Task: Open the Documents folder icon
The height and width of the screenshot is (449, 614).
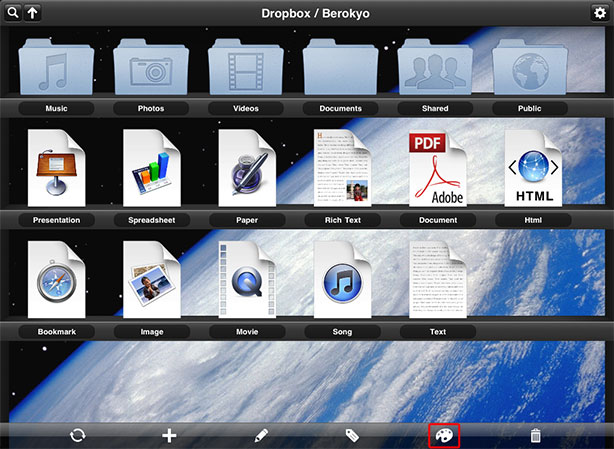Action: click(341, 67)
